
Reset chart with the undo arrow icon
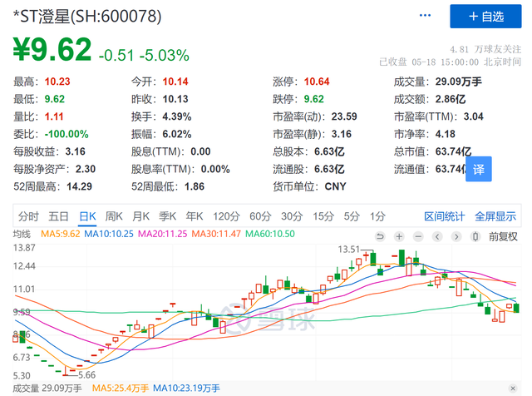381,236
